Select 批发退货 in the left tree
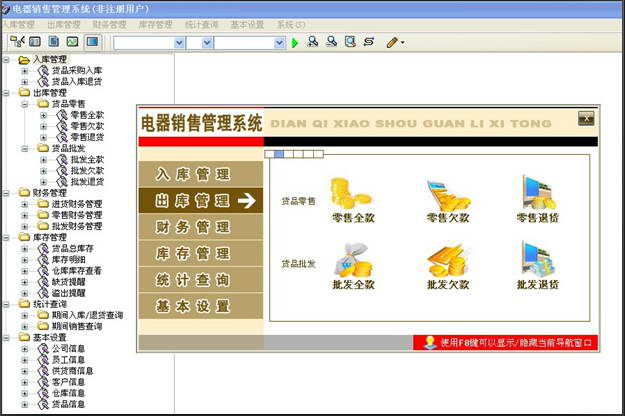625x416 pixels. pos(87,182)
